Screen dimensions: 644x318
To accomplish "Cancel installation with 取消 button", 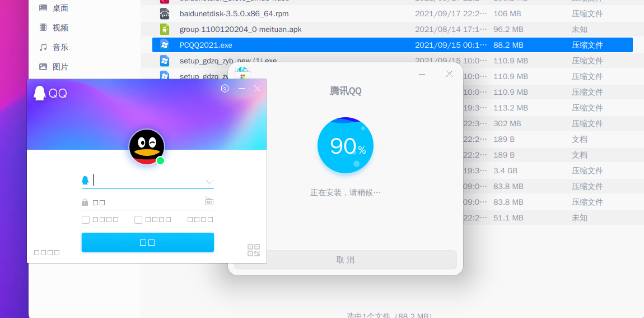I will point(346,260).
